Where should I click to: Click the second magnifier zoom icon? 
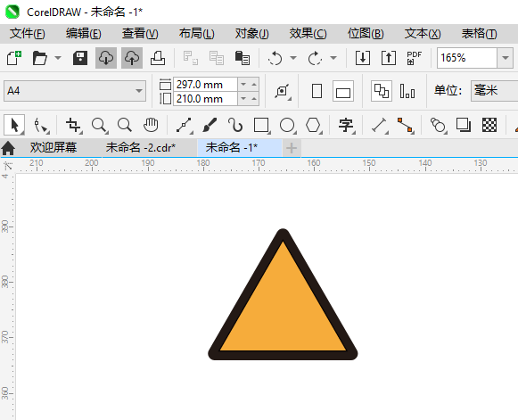[x=125, y=125]
